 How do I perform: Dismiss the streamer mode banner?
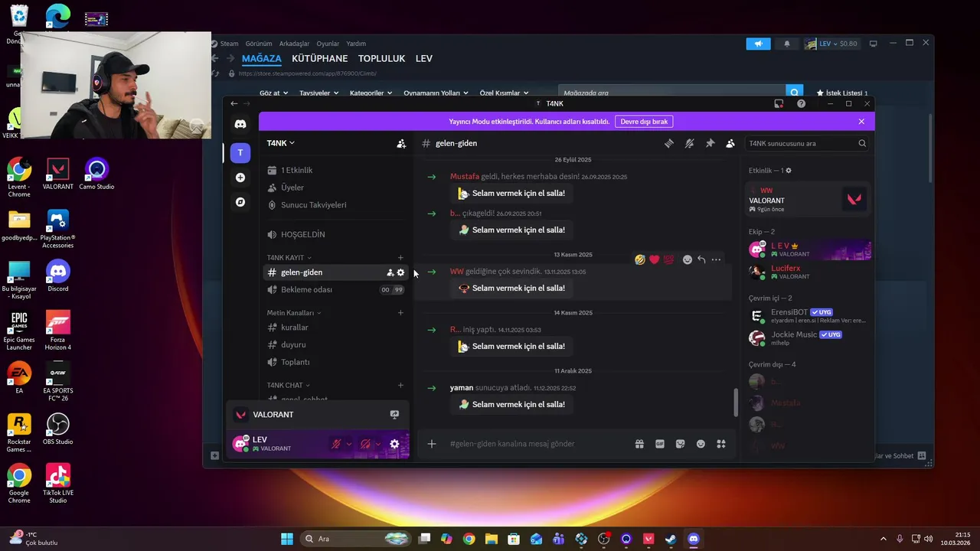pos(861,121)
